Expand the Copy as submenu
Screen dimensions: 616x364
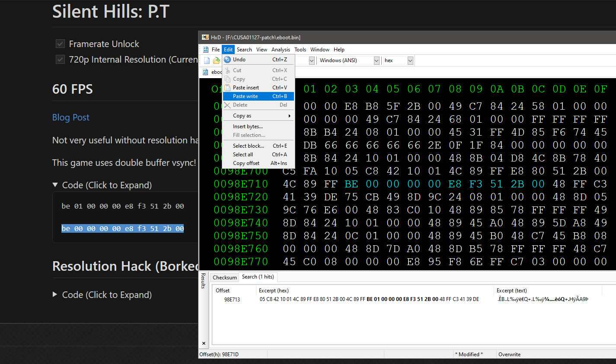[x=258, y=116]
